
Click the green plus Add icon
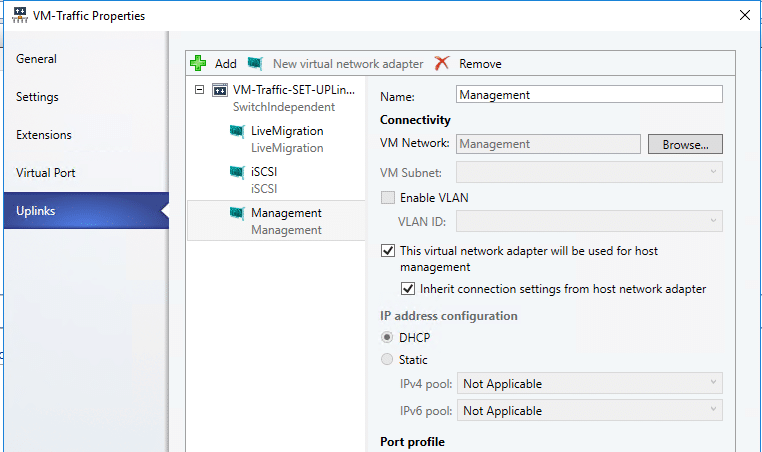pos(198,63)
